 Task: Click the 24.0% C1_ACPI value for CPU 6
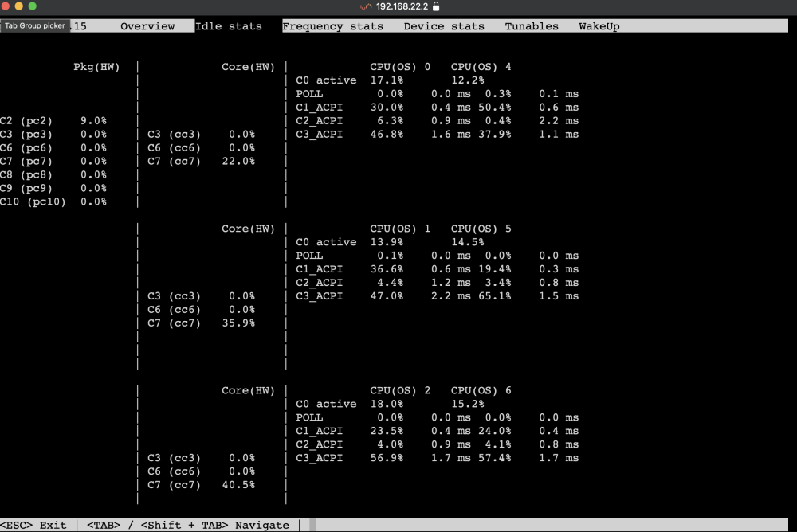pos(495,431)
